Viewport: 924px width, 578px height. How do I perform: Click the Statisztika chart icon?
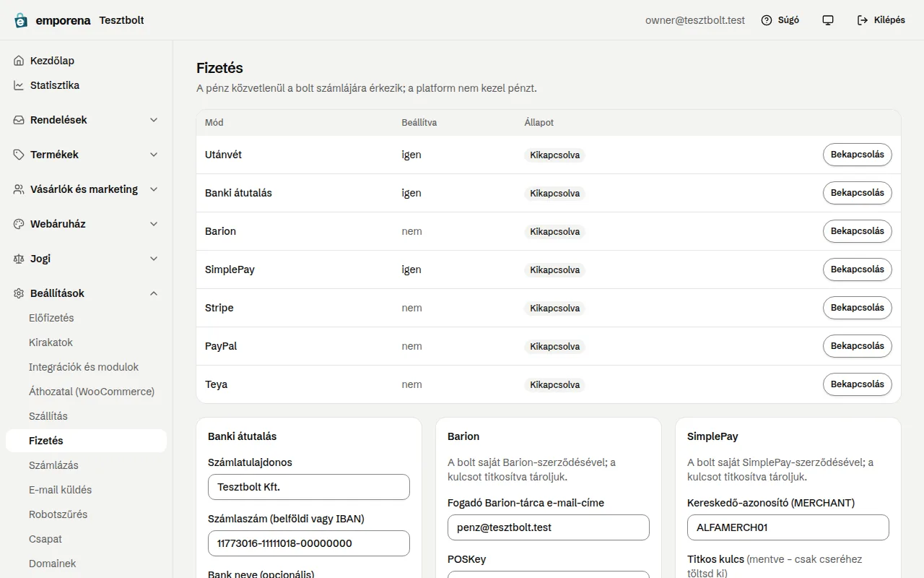point(19,85)
